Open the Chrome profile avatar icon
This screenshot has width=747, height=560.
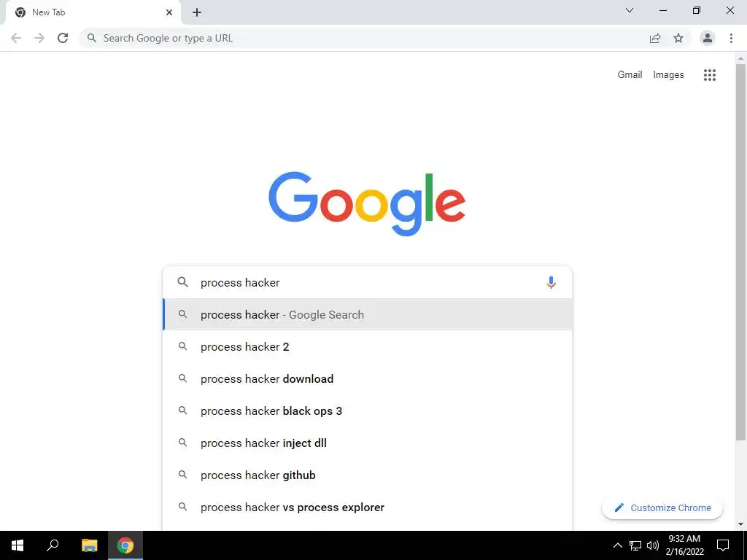pyautogui.click(x=708, y=38)
